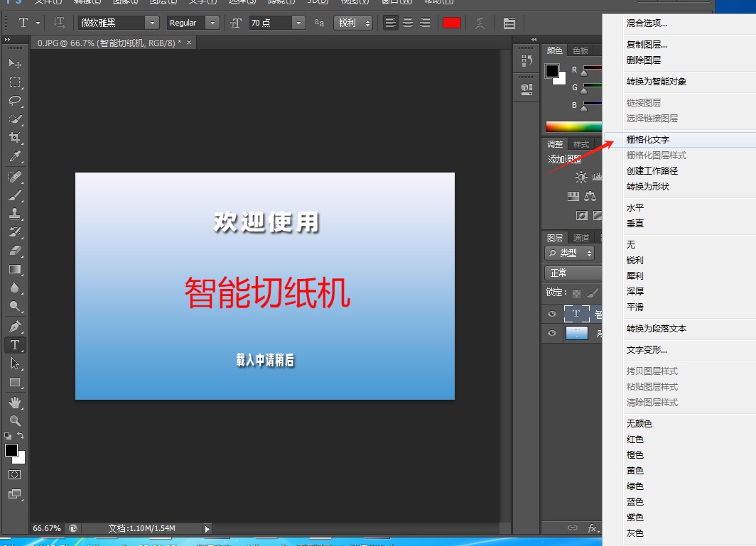Open the blend mode 正常 dropdown
Image resolution: width=756 pixels, height=546 pixels.
[x=573, y=273]
